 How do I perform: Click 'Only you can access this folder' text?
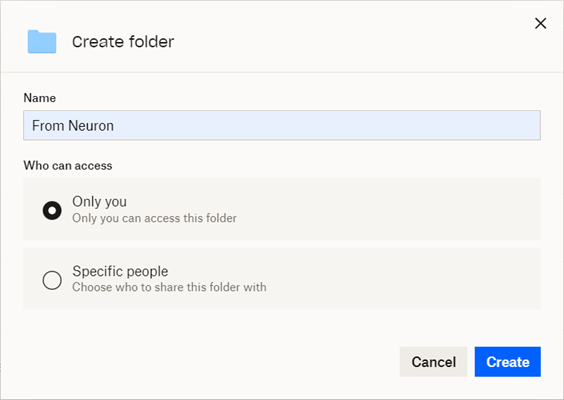(154, 218)
